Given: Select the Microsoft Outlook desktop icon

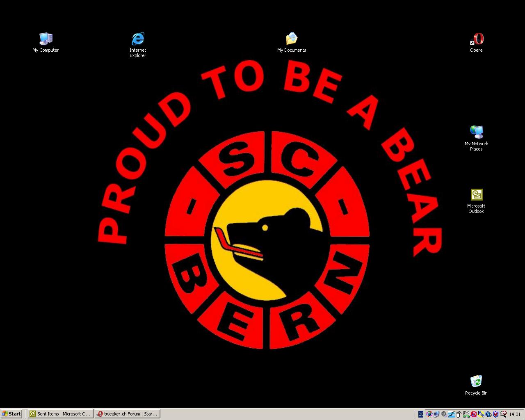Looking at the screenshot, I should coord(476,195).
